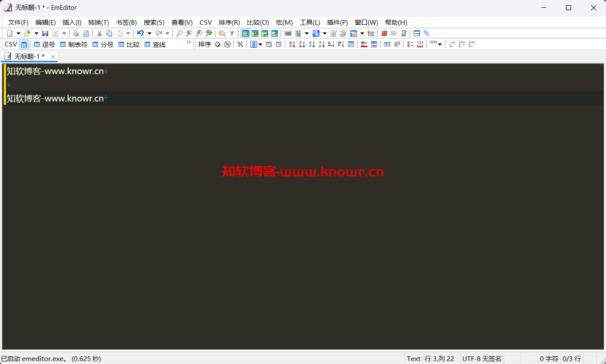Click the magic wand icon in sort toolbar
606x364 pixels.
pyautogui.click(x=241, y=44)
